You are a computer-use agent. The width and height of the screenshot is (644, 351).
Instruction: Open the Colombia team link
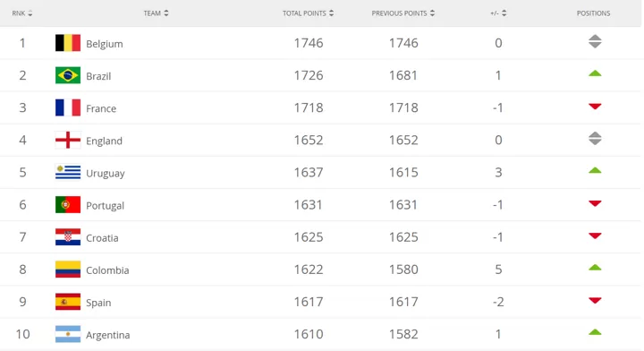[x=107, y=270]
